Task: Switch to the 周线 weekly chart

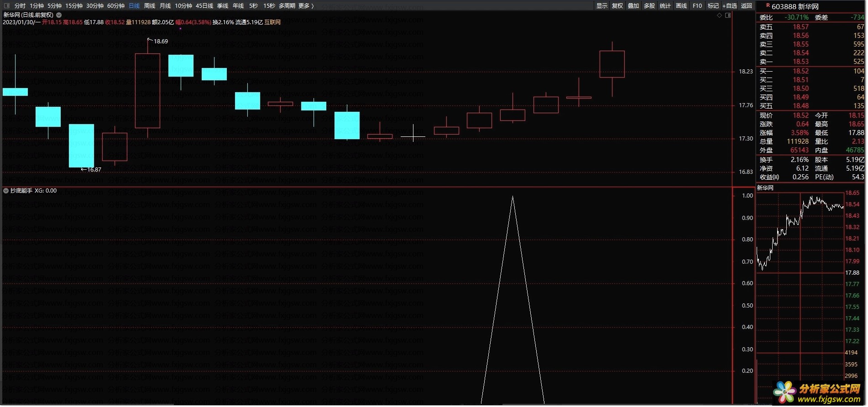Action: point(150,6)
